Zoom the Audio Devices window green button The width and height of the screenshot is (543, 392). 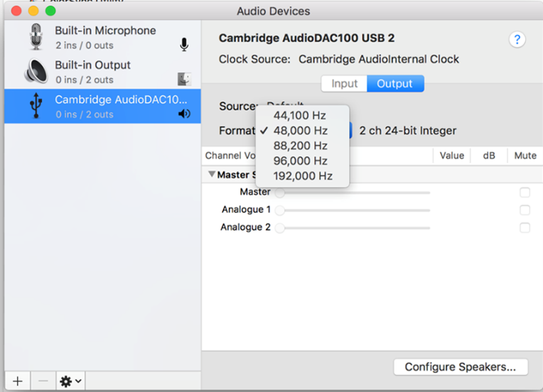(x=50, y=11)
